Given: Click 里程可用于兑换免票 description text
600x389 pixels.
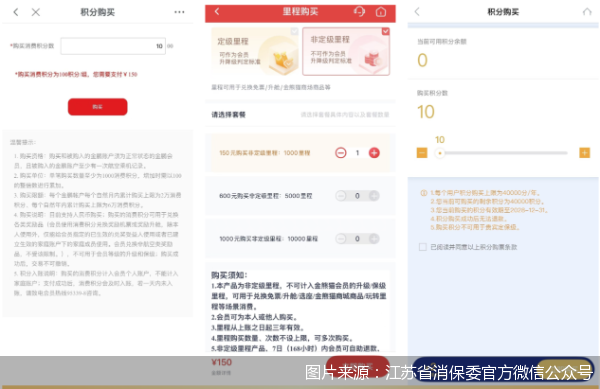Looking at the screenshot, I should (x=271, y=87).
